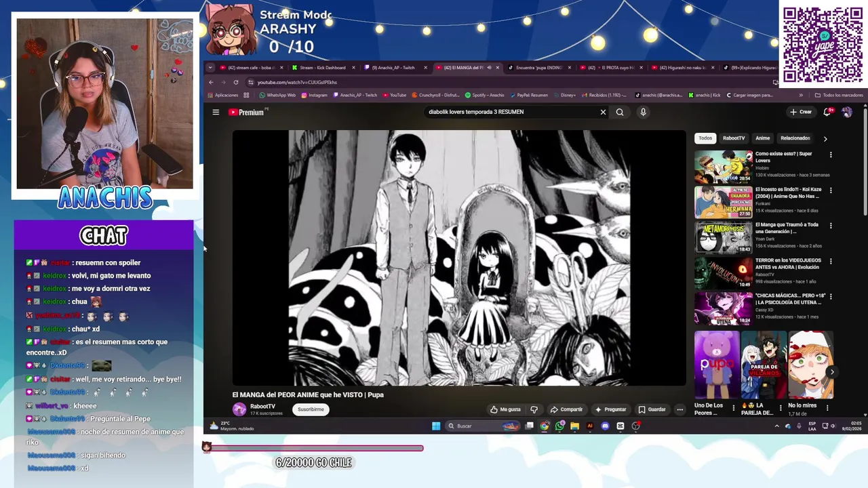Select the 'Anime' filter chip
Screen dimensions: 868x488
(762, 138)
